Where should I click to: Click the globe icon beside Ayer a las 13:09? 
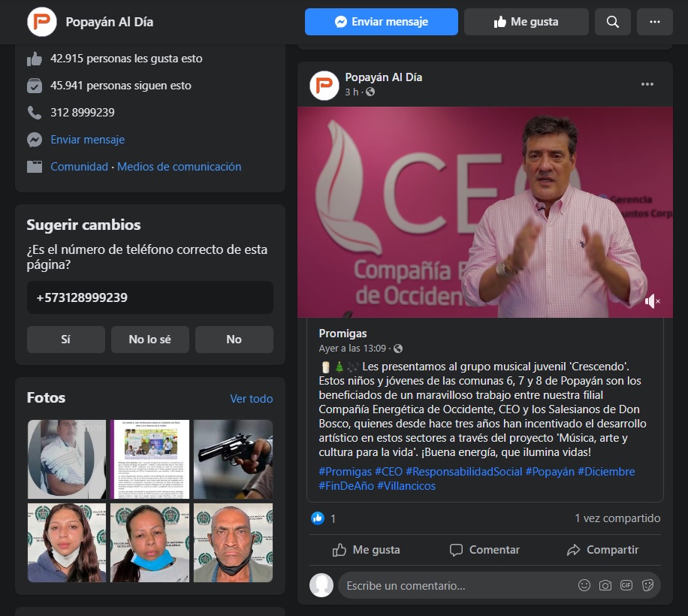pyautogui.click(x=398, y=349)
